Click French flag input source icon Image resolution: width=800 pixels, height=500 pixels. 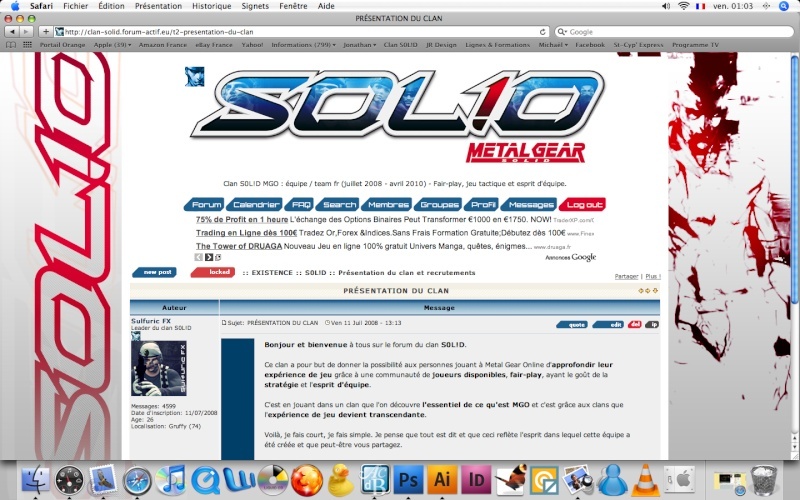point(701,6)
